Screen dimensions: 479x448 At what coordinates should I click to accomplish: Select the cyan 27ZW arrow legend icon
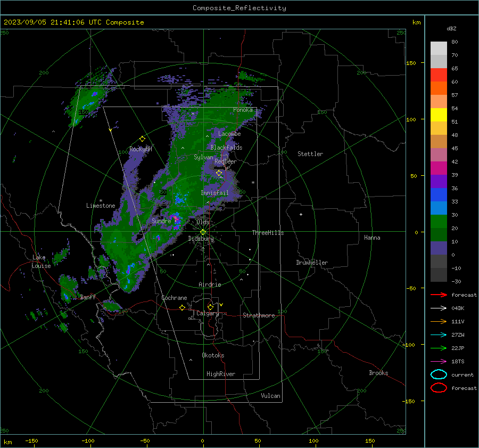439,335
